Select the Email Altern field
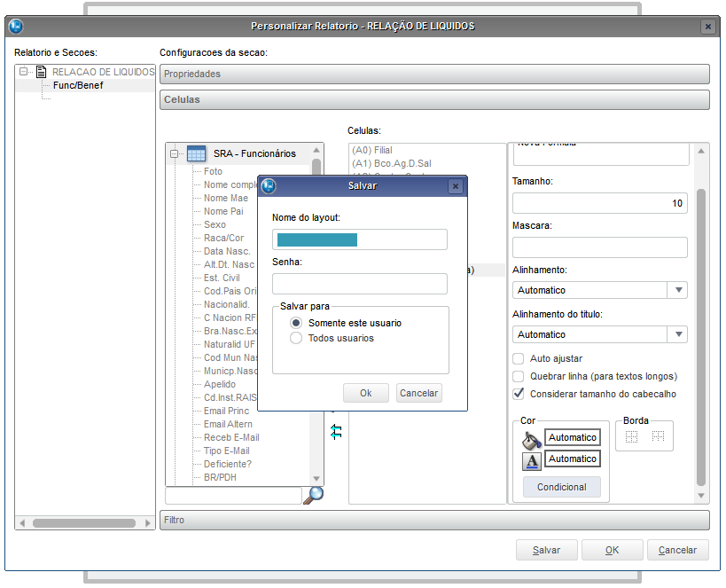Image resolution: width=726 pixels, height=588 pixels. point(229,425)
